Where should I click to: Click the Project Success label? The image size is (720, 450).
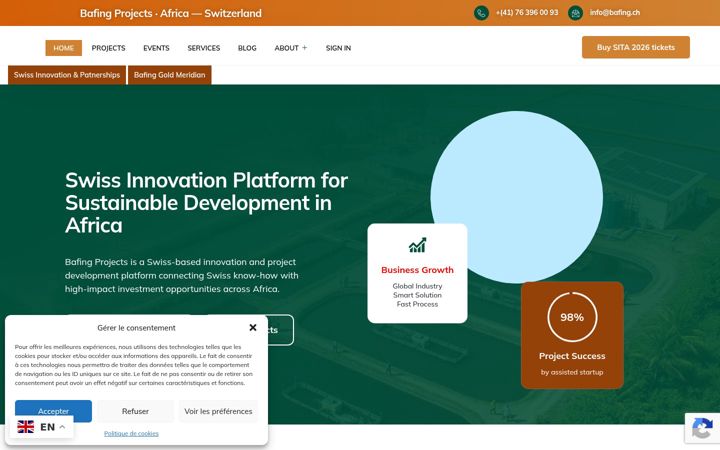(572, 356)
